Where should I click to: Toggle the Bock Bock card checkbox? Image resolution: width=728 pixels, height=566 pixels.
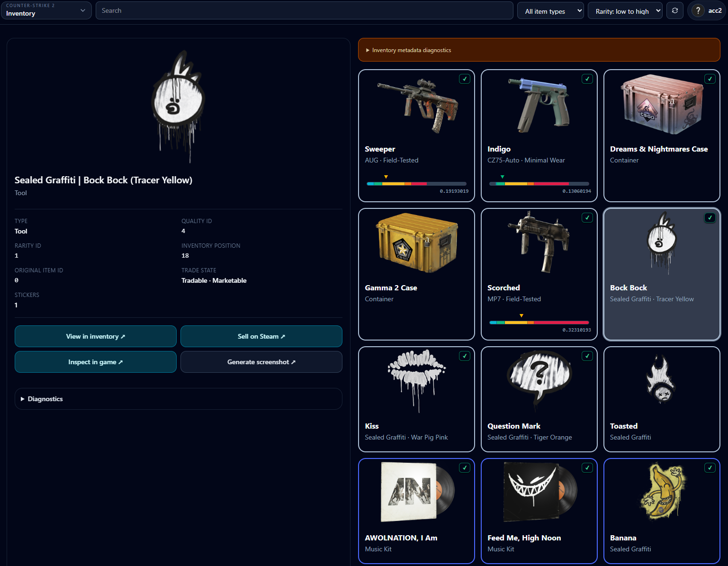[710, 218]
